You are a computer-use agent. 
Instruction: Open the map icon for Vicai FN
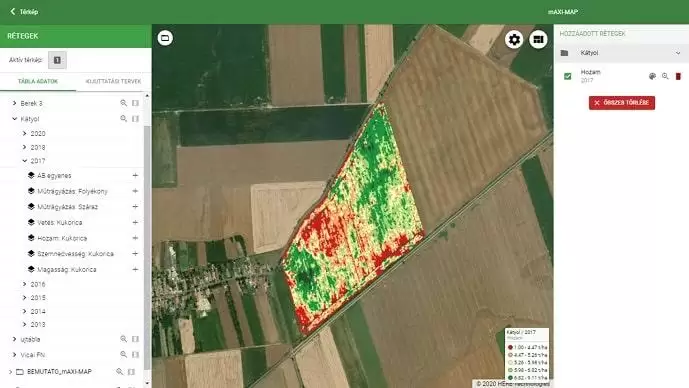pos(135,354)
